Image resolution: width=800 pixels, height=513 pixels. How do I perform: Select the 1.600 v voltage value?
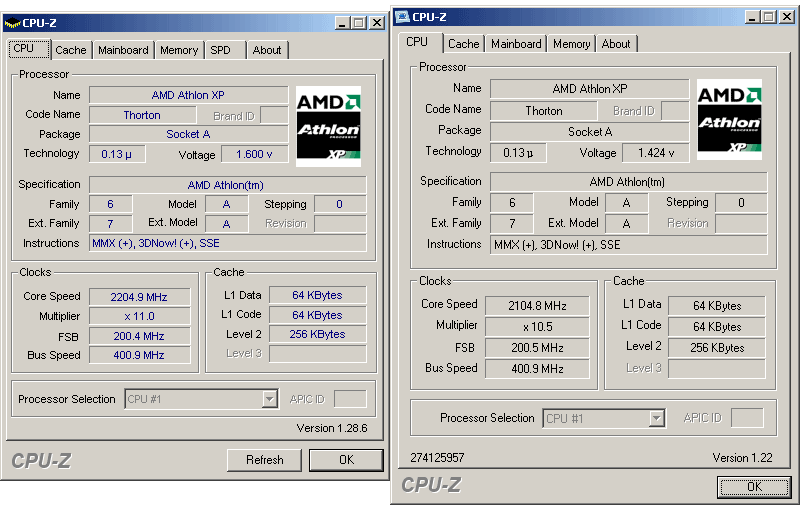pos(254,154)
